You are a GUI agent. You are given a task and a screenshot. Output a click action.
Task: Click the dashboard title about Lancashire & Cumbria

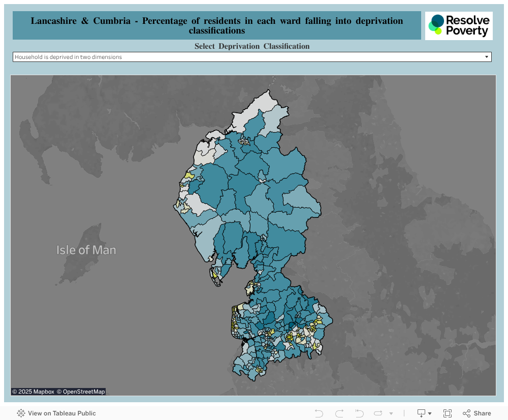(217, 25)
